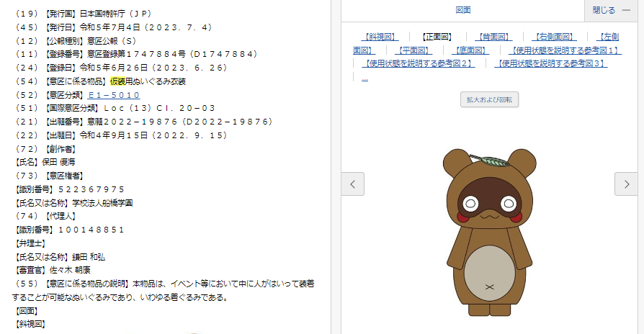Click the 図面 panel header title

(463, 10)
